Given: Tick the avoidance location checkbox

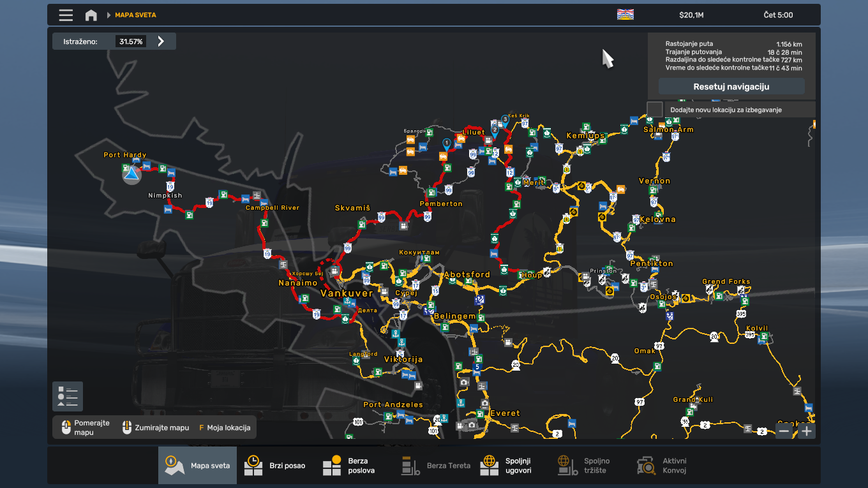Looking at the screenshot, I should point(655,109).
